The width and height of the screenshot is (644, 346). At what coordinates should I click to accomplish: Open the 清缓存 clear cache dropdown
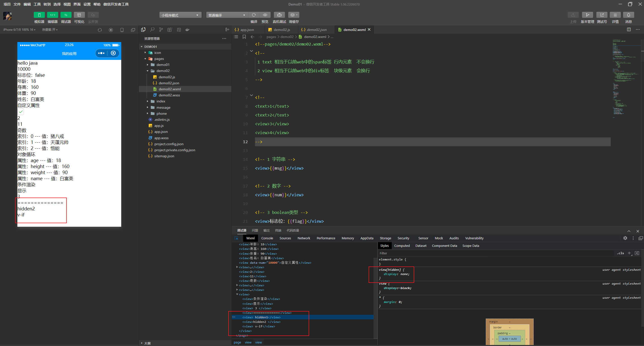294,15
